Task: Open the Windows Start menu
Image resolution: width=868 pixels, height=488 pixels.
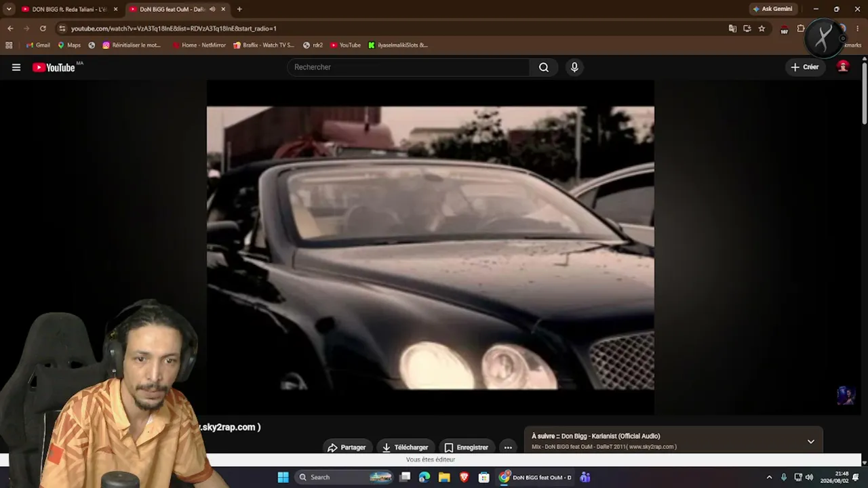Action: 283,477
